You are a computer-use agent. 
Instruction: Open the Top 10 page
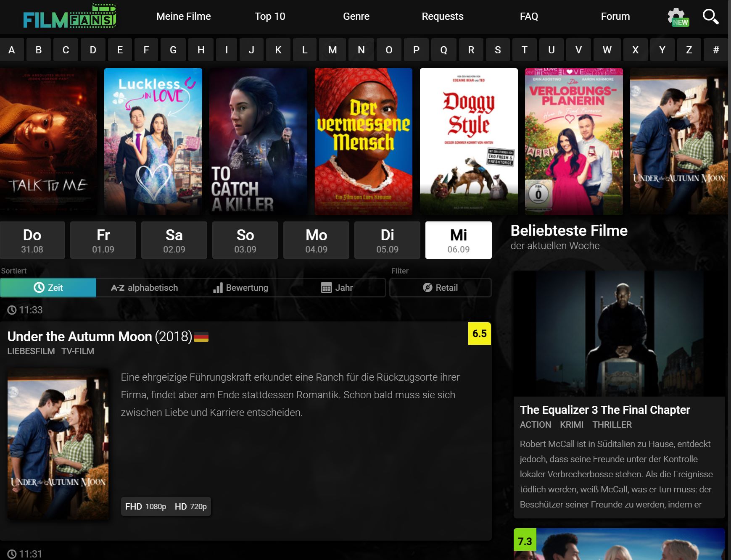click(x=269, y=16)
